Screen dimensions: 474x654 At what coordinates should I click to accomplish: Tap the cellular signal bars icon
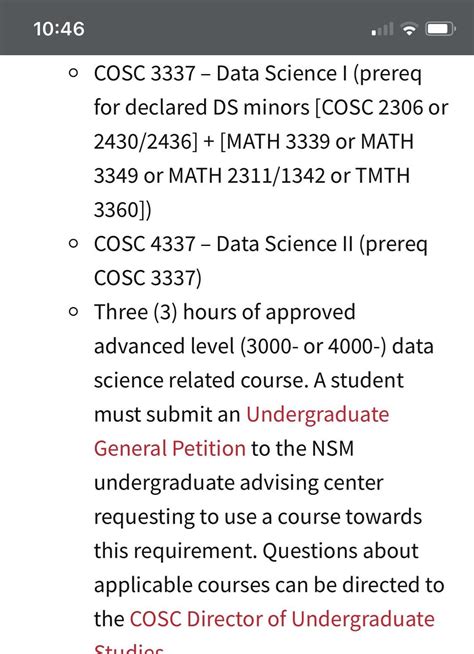pyautogui.click(x=382, y=29)
